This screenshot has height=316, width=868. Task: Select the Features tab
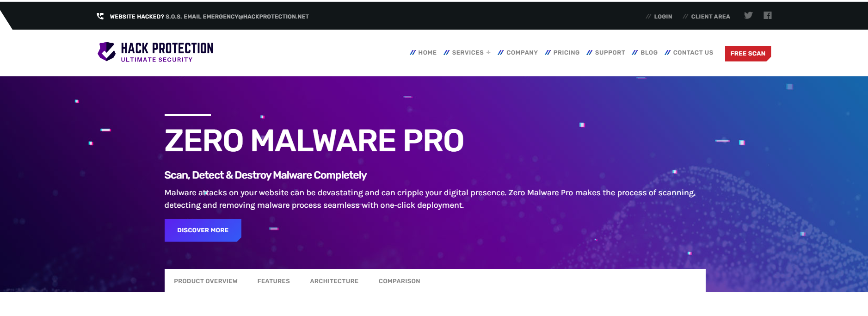(273, 281)
